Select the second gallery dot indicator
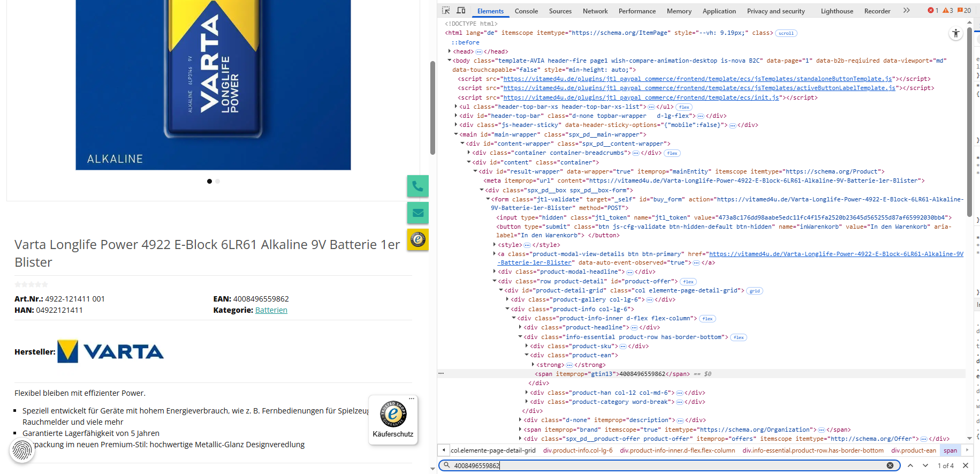The height and width of the screenshot is (474, 980). click(x=217, y=181)
